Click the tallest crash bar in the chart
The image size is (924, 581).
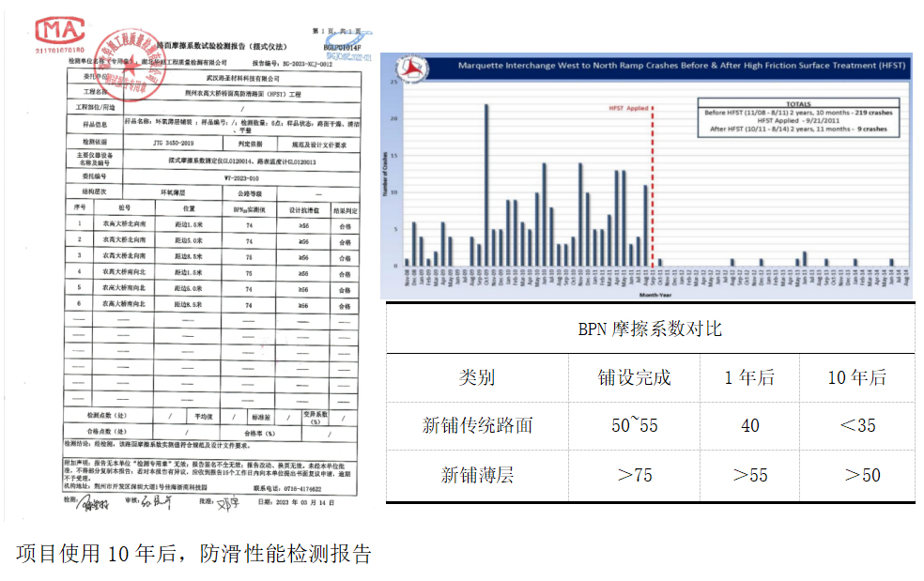pyautogui.click(x=486, y=185)
